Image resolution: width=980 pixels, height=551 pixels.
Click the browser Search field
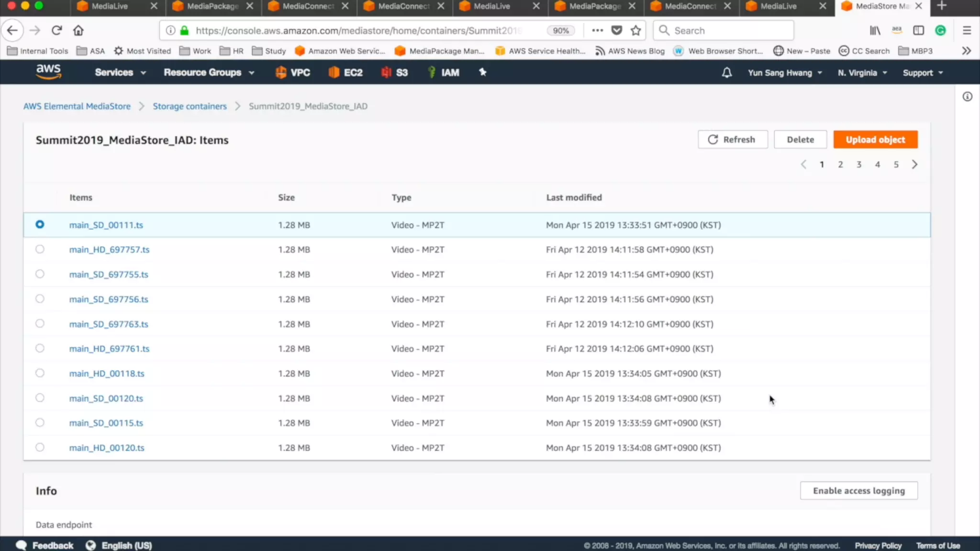tap(723, 31)
